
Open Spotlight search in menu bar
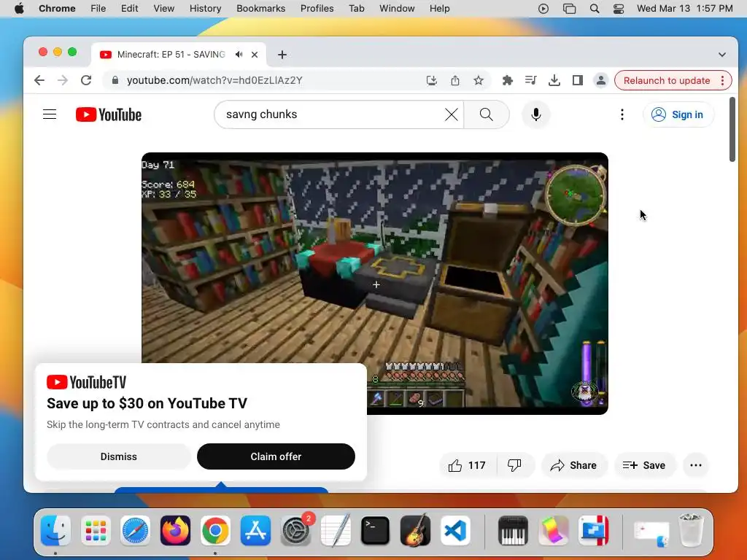coord(594,9)
